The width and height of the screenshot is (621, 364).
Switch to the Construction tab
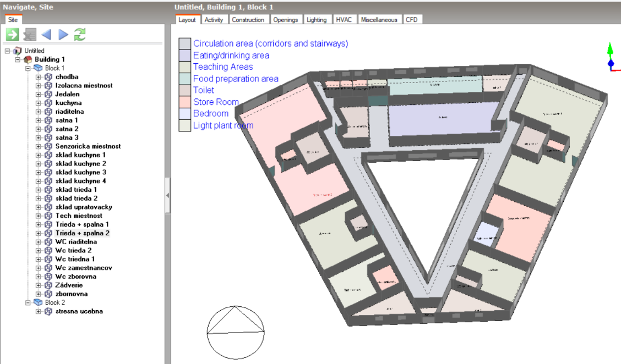248,20
